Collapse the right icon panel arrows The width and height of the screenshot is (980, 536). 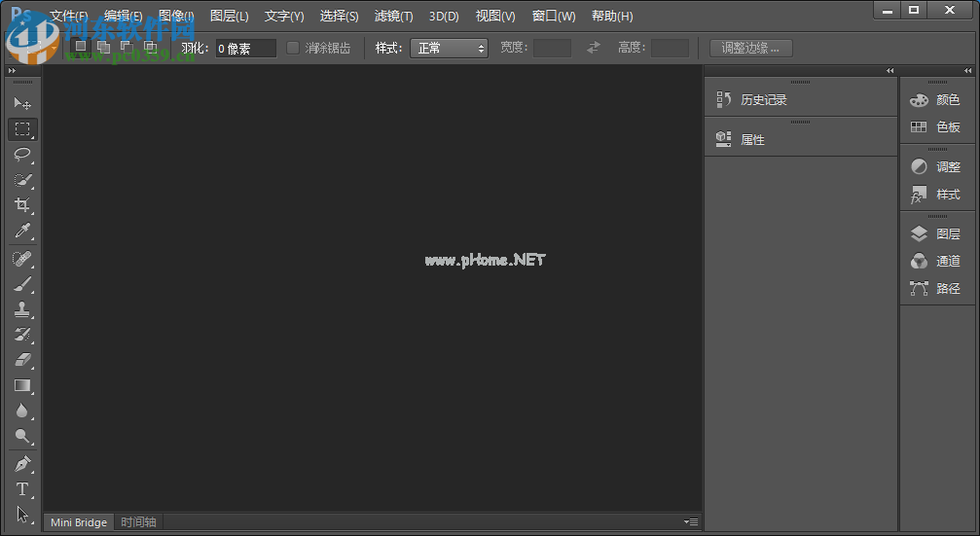(x=968, y=71)
